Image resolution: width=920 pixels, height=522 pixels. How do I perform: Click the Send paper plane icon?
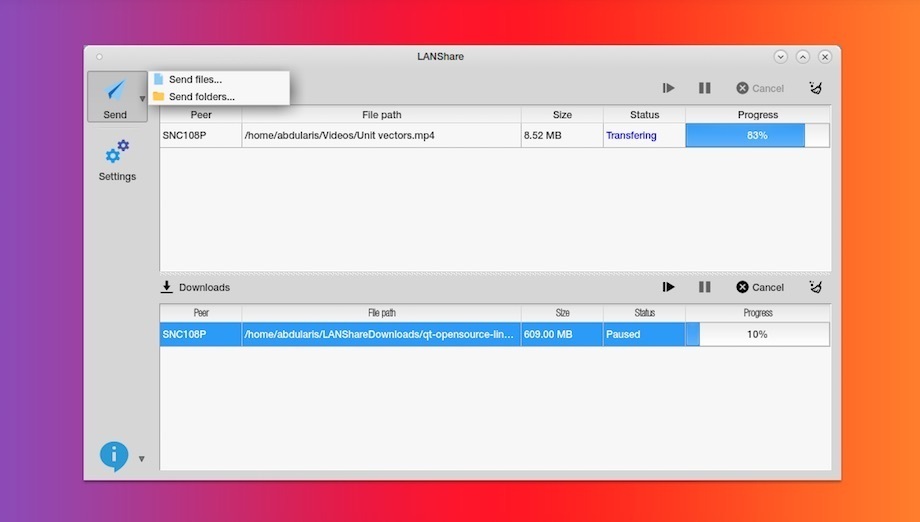(116, 90)
